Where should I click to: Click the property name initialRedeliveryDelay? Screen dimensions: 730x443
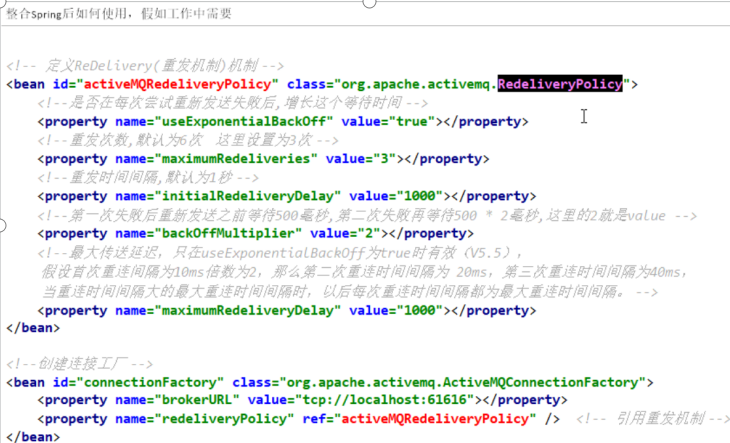pyautogui.click(x=247, y=196)
